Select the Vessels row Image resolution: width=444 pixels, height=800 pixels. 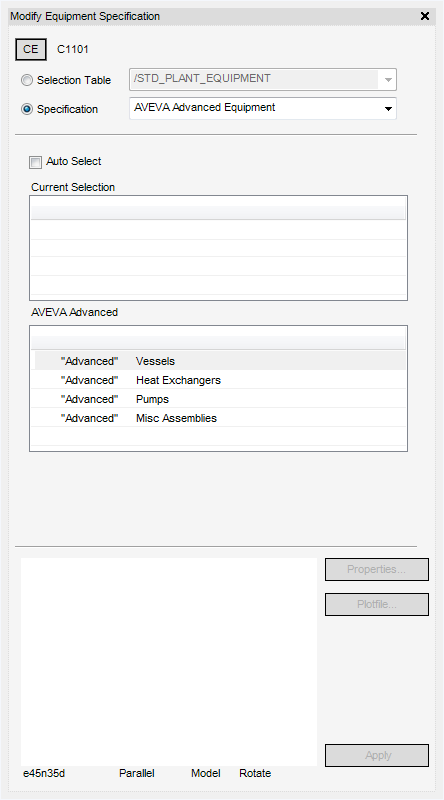pyautogui.click(x=220, y=361)
